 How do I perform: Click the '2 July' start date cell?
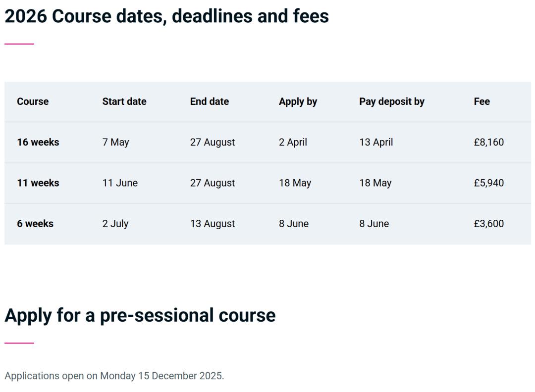(x=115, y=223)
